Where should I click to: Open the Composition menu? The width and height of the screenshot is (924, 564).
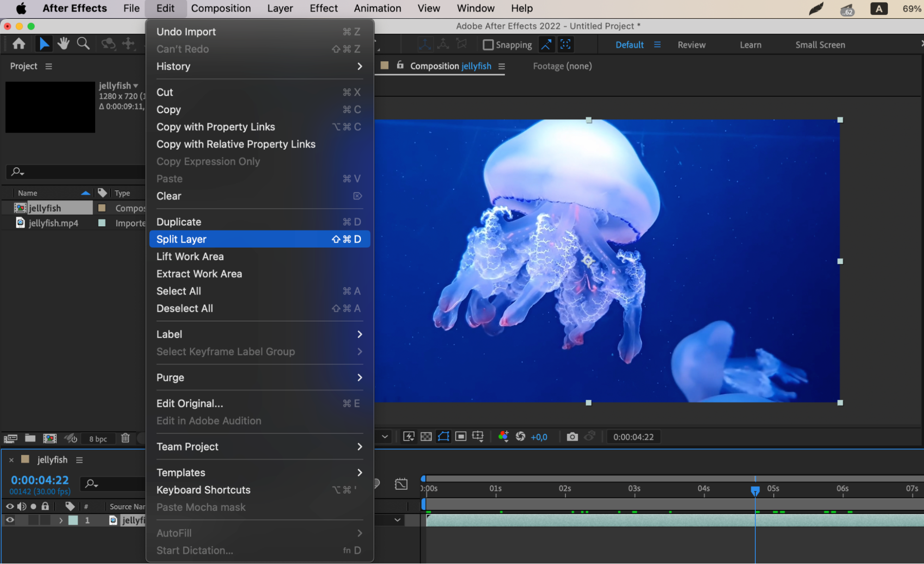point(220,8)
